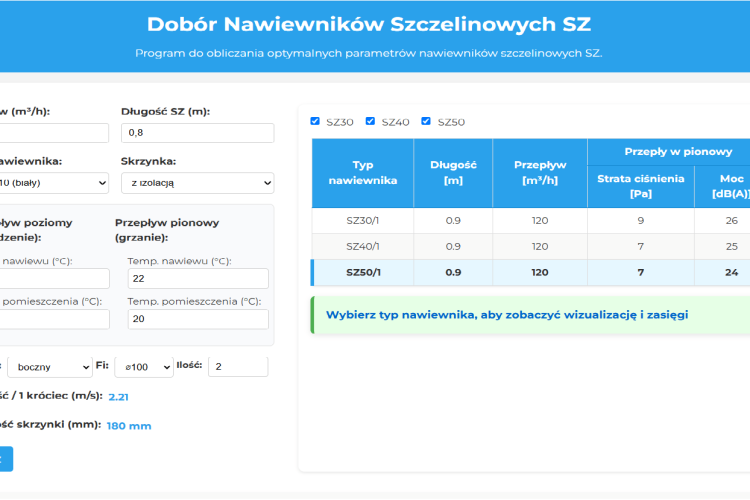Click the horizontal flow Temp. nawiewu field
The image size is (750, 500).
(x=54, y=278)
